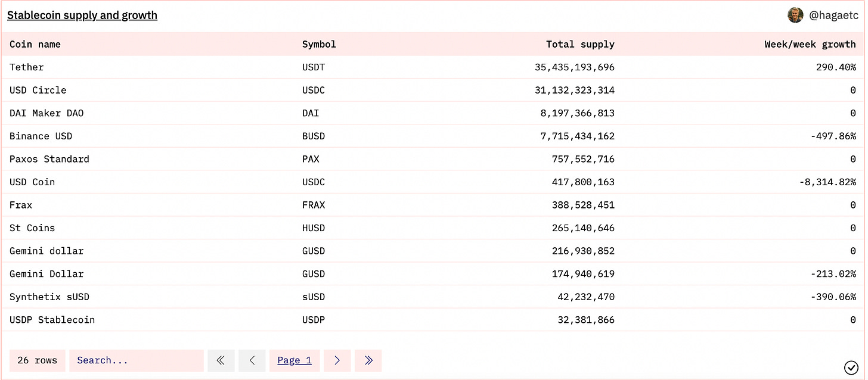Sort by the Total supply column header
868x380 pixels.
[x=580, y=44]
